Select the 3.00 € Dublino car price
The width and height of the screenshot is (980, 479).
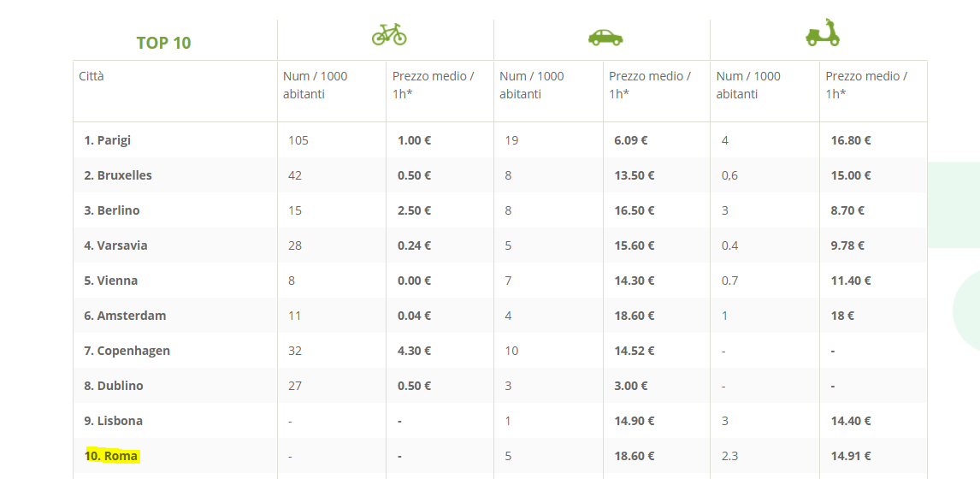point(630,386)
